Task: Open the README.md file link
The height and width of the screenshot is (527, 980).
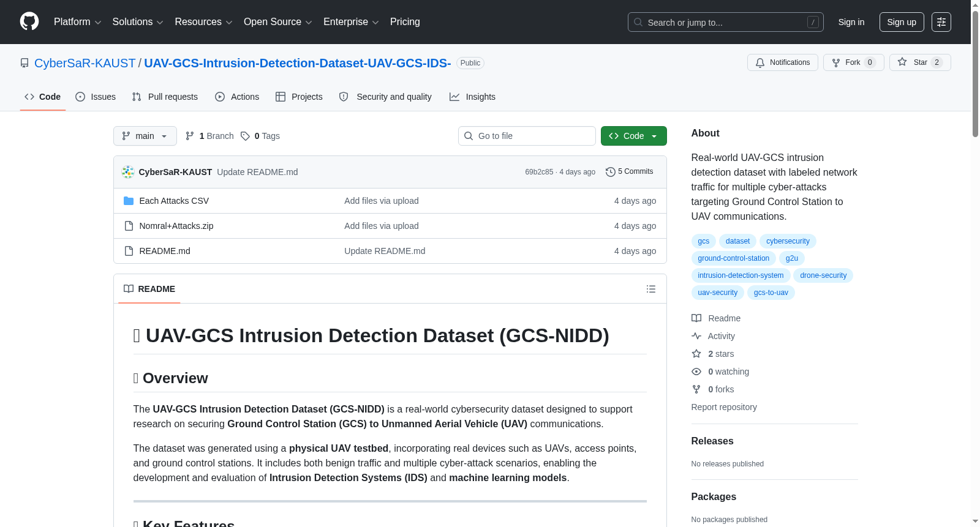Action: pos(165,251)
